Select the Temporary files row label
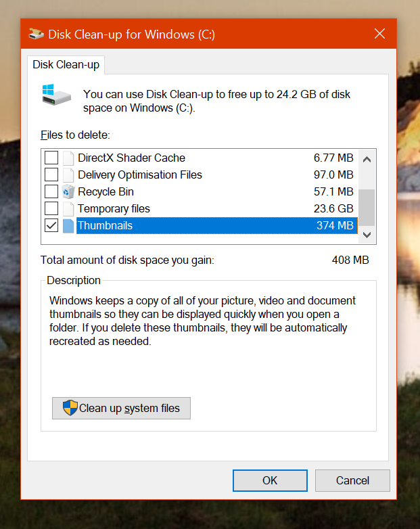The height and width of the screenshot is (529, 420). pyautogui.click(x=114, y=209)
